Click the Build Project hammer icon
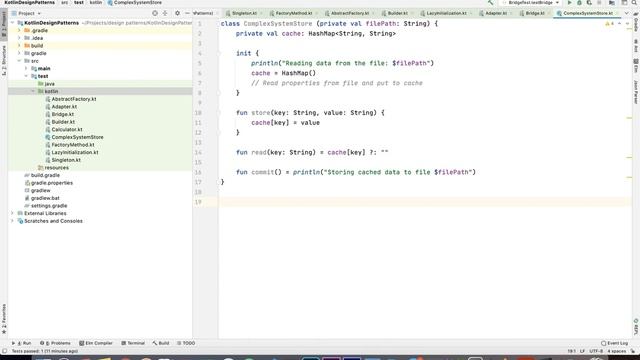The width and height of the screenshot is (640, 360). (490, 2)
